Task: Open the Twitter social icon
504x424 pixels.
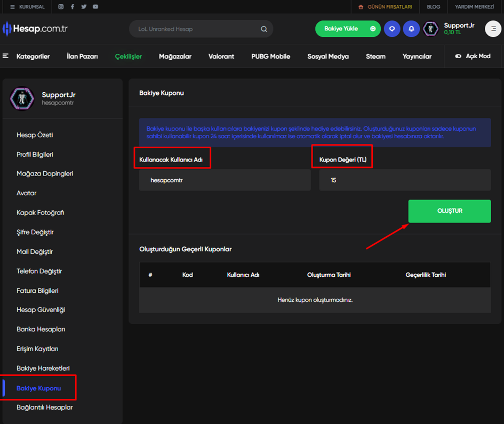Action: 84,7
